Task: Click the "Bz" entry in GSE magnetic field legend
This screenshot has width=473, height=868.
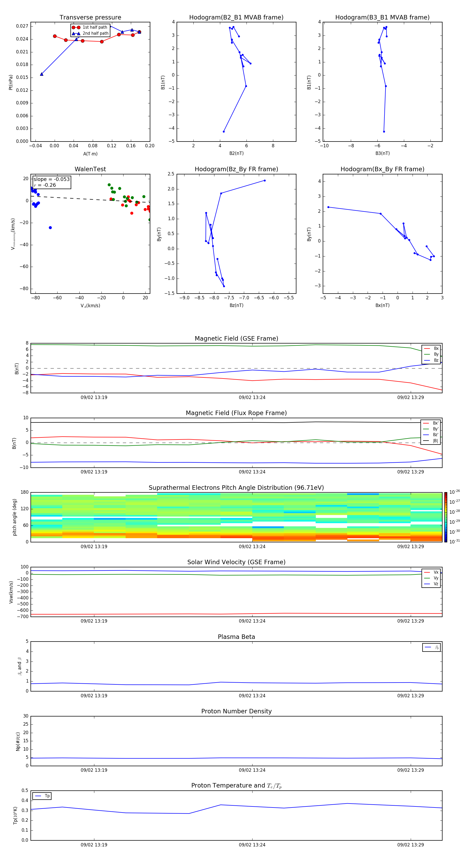Action: (431, 360)
